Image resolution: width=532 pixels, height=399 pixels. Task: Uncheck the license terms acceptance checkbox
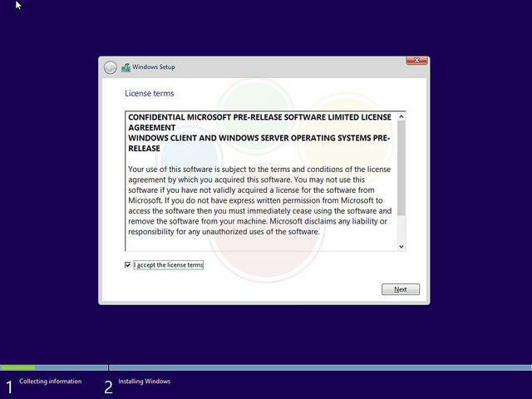[x=127, y=264]
